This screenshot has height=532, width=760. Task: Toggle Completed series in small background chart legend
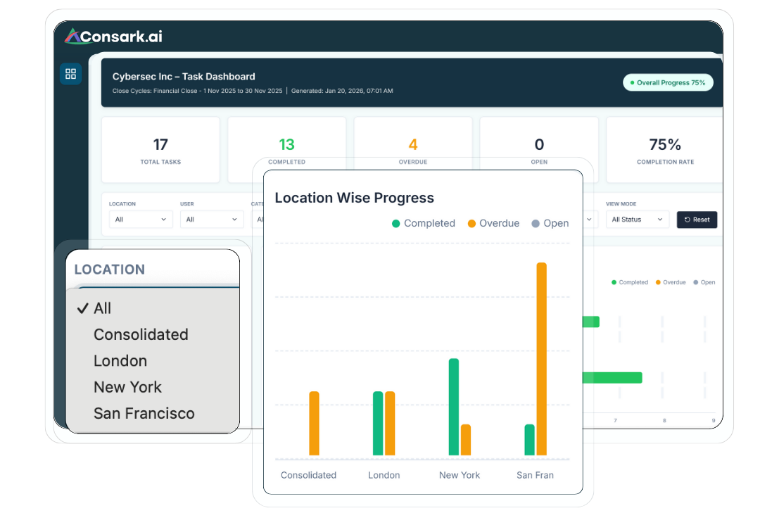point(630,282)
